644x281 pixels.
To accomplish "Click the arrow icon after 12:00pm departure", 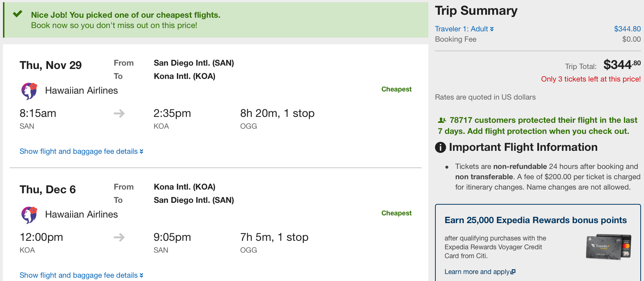I will (x=119, y=237).
